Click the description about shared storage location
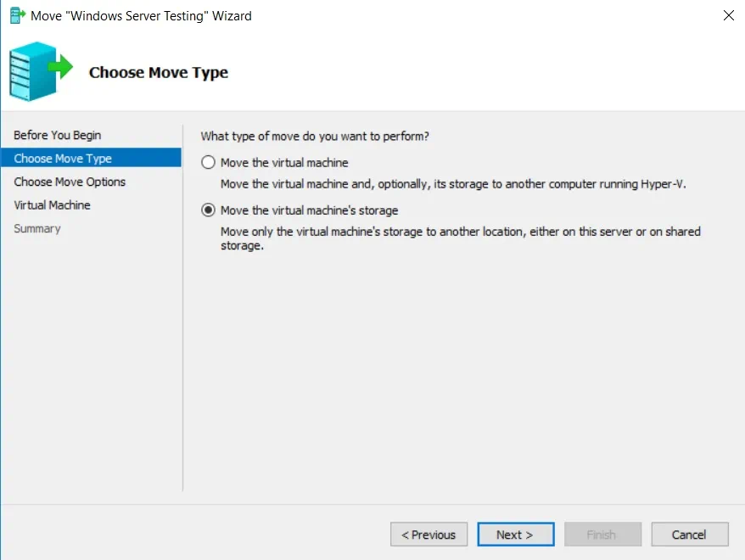The image size is (745, 560). click(x=460, y=238)
